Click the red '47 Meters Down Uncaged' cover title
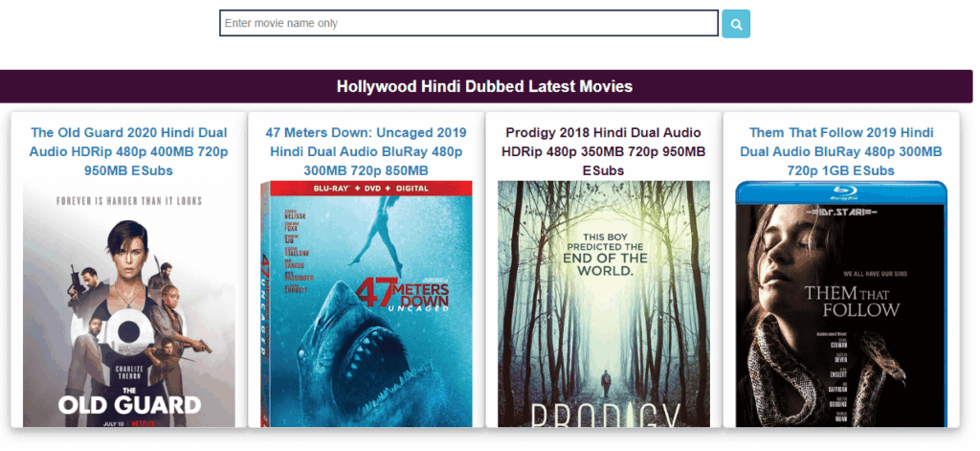 [402, 292]
